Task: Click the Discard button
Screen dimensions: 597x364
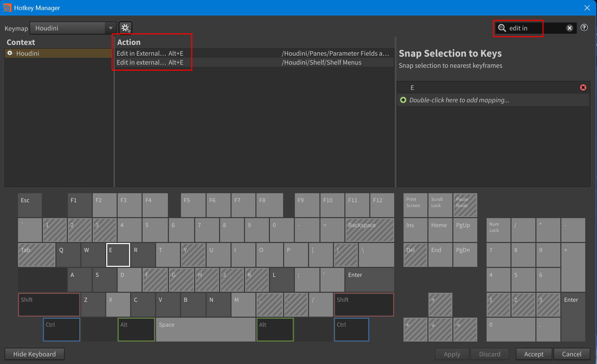Action: [x=490, y=354]
